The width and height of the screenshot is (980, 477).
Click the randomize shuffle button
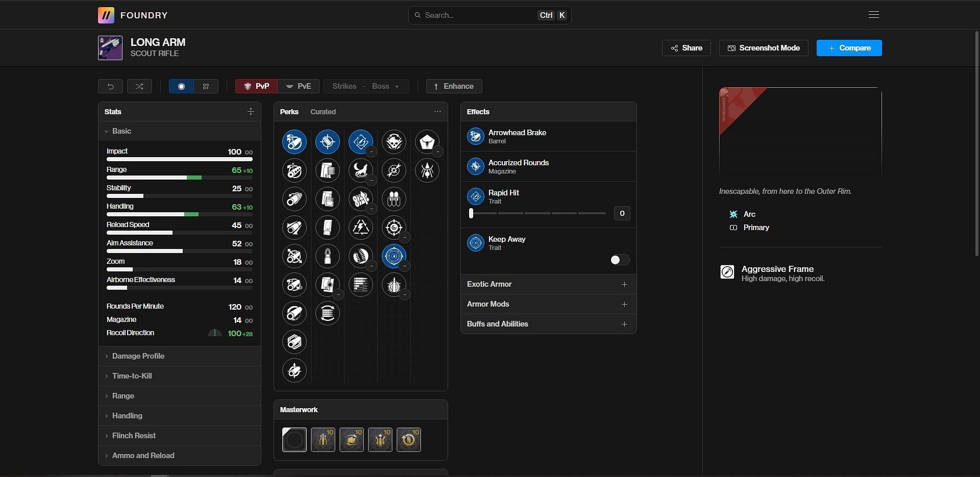coord(139,86)
